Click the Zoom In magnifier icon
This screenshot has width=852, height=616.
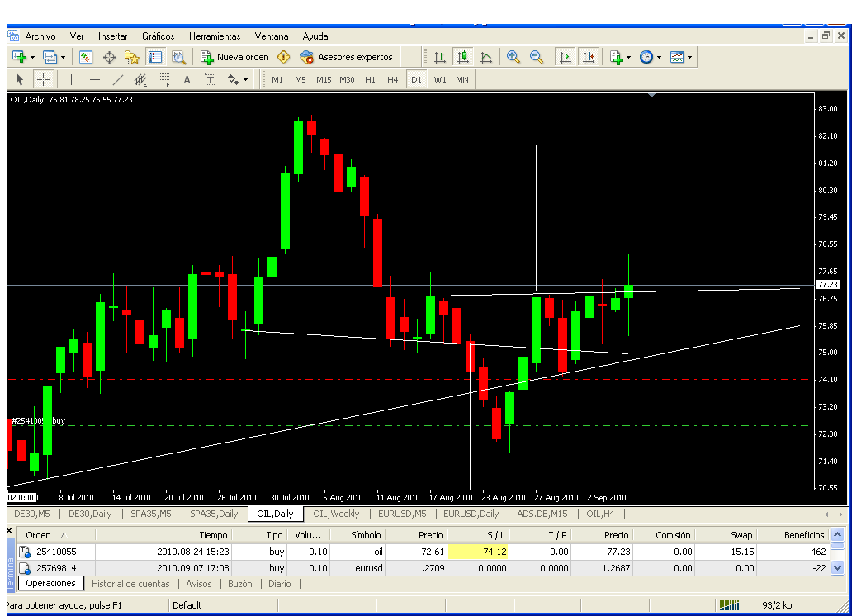pyautogui.click(x=513, y=57)
